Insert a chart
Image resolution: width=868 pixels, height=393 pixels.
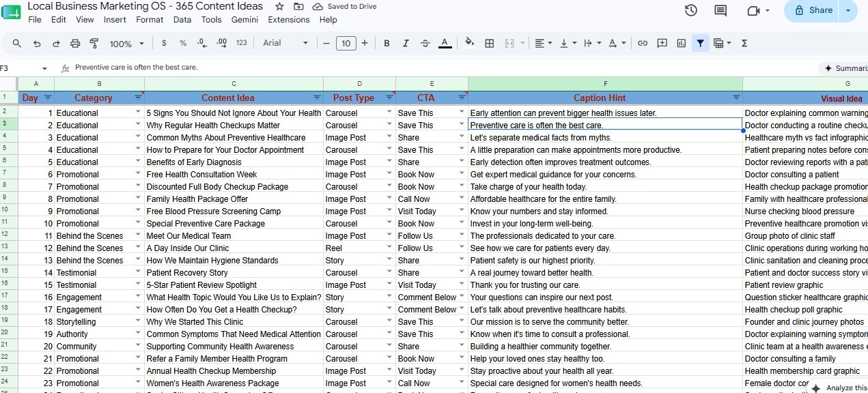pyautogui.click(x=681, y=43)
